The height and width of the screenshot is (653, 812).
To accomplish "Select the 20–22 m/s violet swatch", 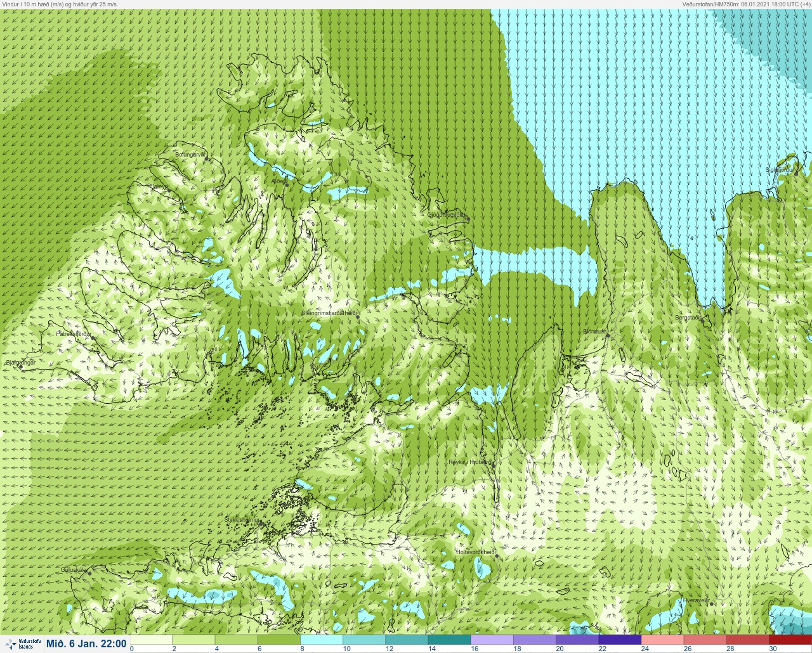I will coord(577,640).
